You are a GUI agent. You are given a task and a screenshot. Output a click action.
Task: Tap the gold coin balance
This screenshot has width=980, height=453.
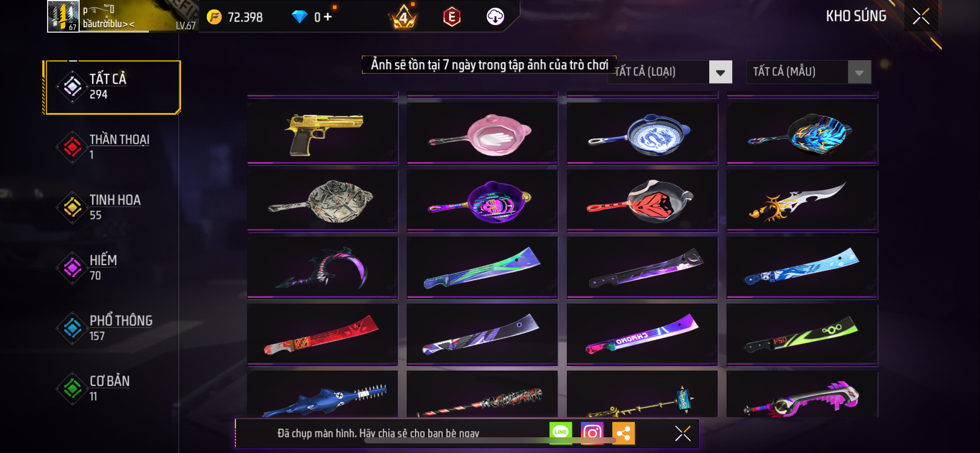(235, 17)
